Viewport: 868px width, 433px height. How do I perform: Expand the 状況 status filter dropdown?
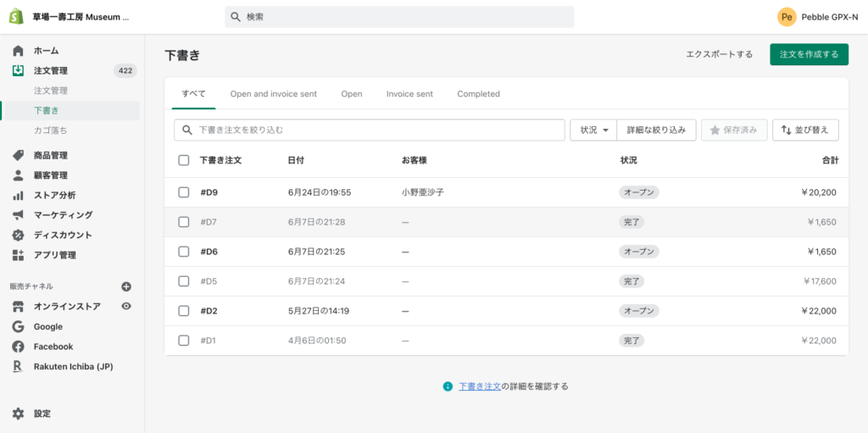[593, 130]
